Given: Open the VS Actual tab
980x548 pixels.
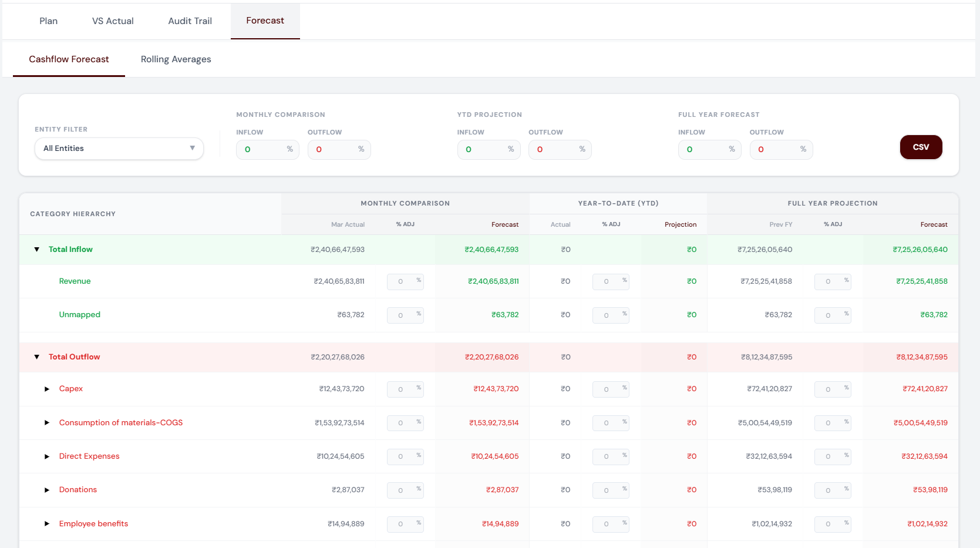Looking at the screenshot, I should 113,21.
